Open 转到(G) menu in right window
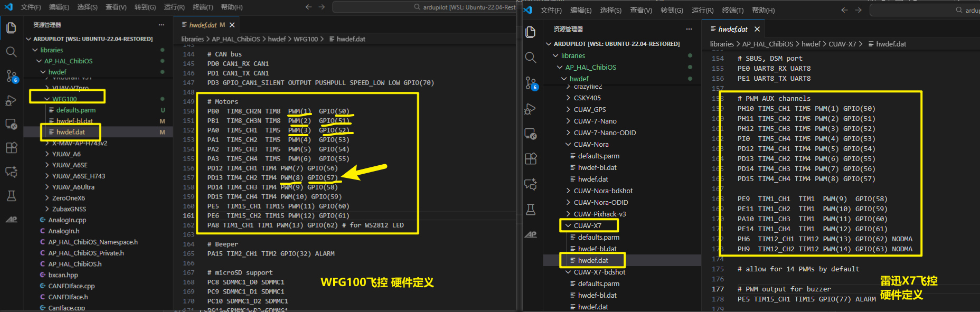Viewport: 980px width, 312px height. (672, 11)
